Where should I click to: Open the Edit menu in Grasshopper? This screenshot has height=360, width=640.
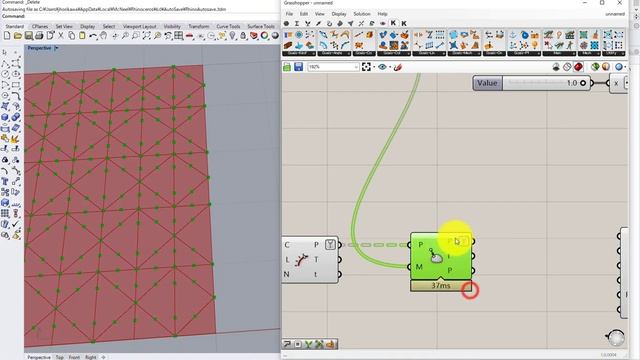pyautogui.click(x=304, y=14)
